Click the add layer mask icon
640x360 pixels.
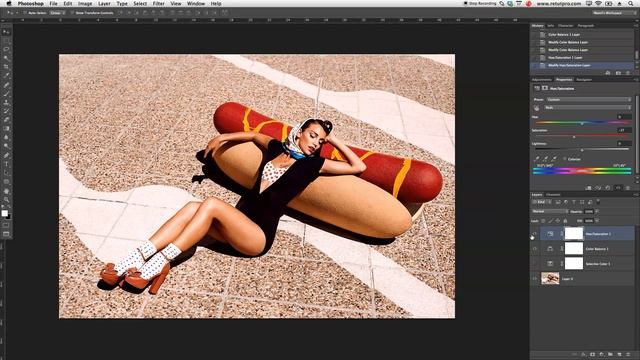[593, 354]
